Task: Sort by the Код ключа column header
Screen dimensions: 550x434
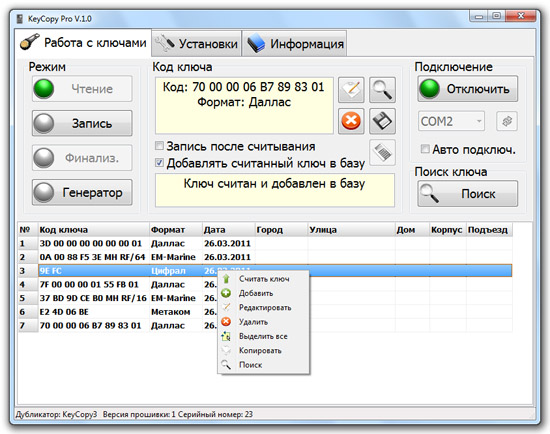Action: click(x=94, y=230)
